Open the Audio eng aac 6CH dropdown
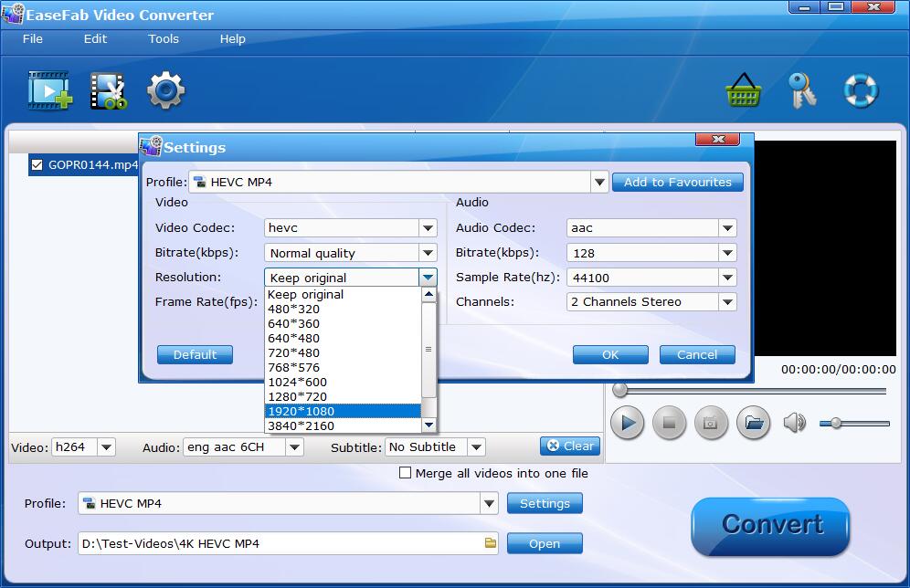Viewport: 910px width, 588px height. [x=294, y=447]
